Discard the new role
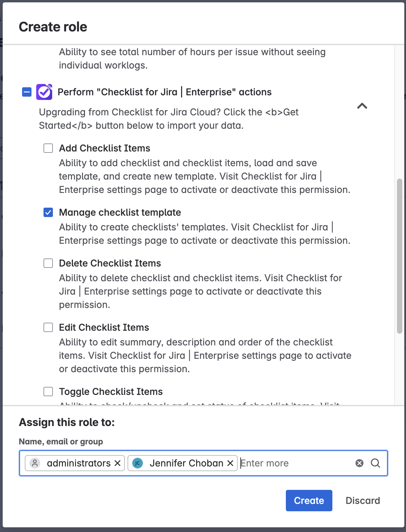 pos(362,501)
